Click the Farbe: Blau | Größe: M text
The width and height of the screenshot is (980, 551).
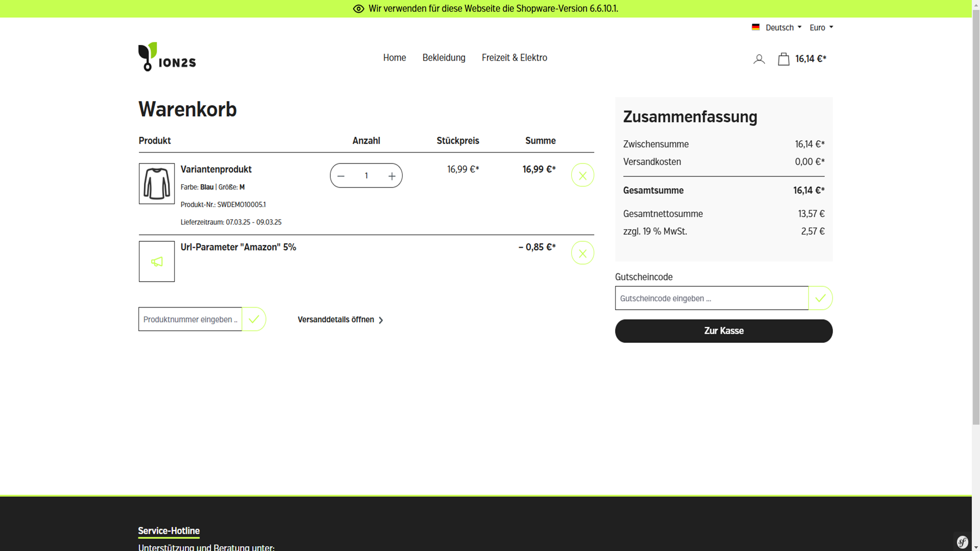pyautogui.click(x=212, y=187)
